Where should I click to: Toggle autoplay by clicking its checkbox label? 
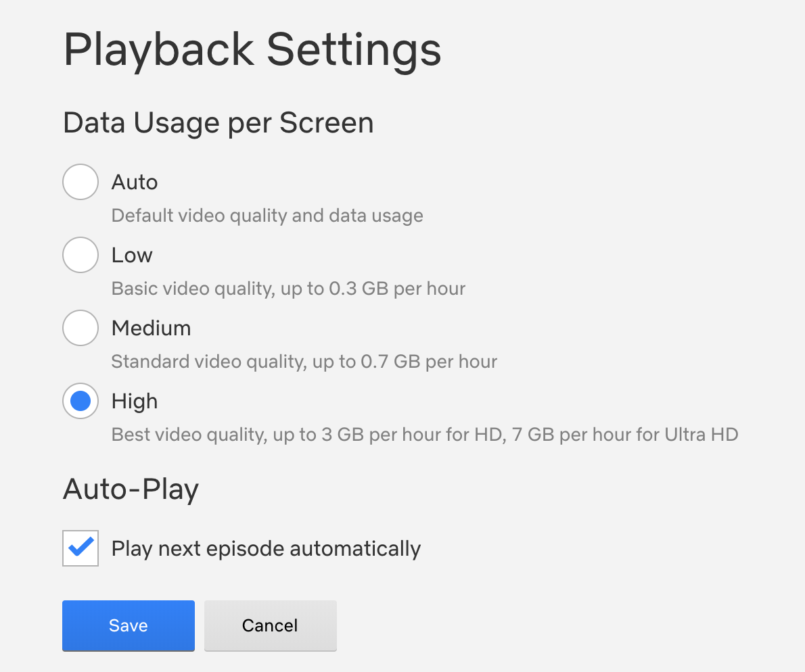pos(266,548)
